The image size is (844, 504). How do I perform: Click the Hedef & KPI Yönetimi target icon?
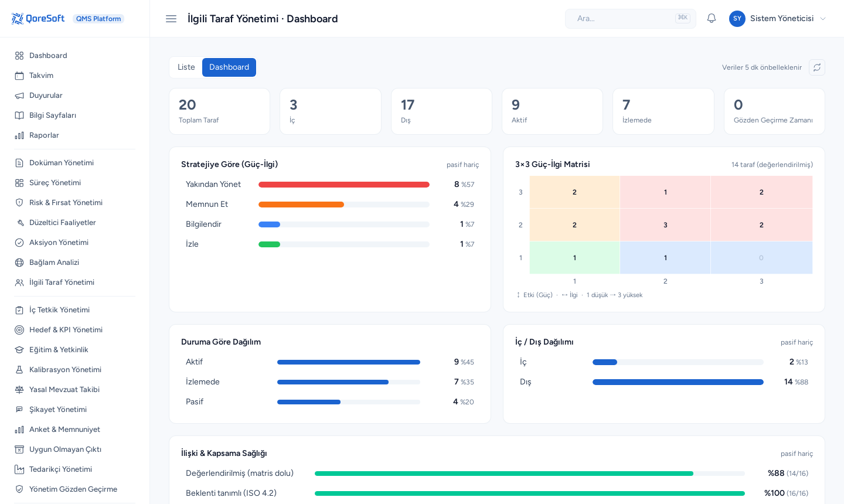pyautogui.click(x=19, y=330)
